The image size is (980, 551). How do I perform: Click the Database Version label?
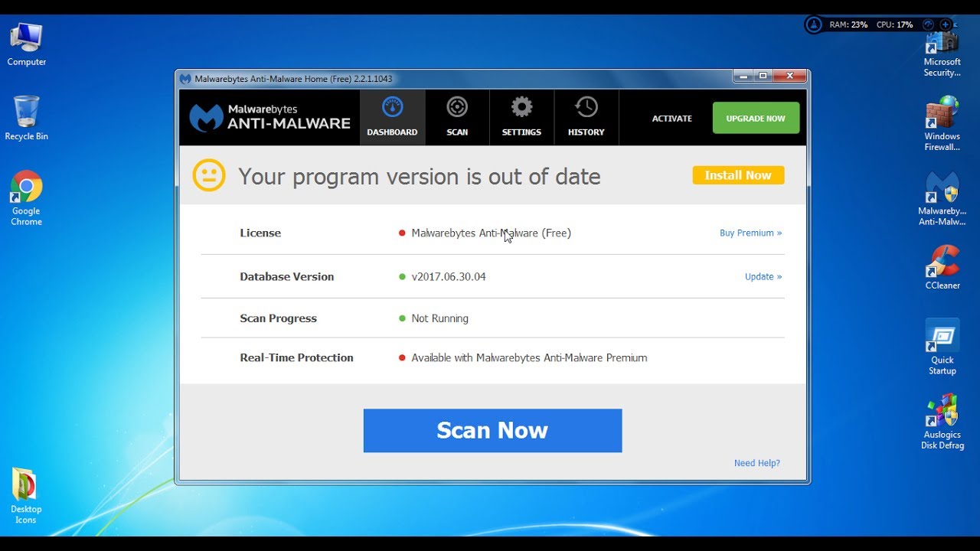click(287, 276)
